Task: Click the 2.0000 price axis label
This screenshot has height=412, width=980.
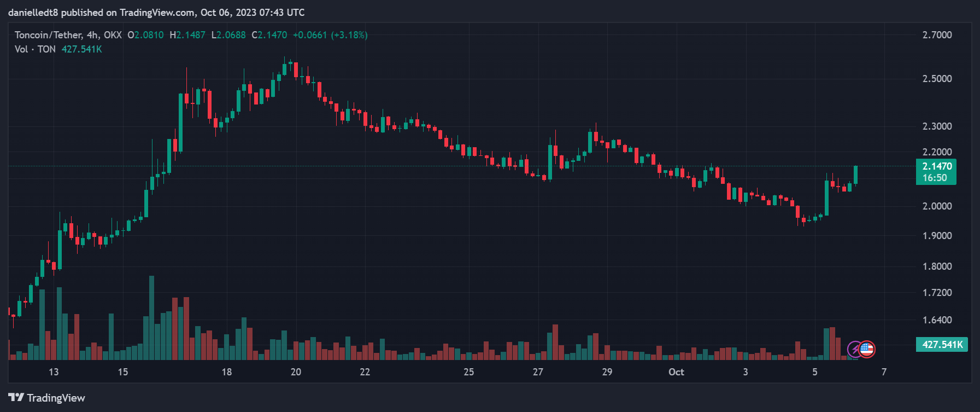Action: tap(937, 206)
